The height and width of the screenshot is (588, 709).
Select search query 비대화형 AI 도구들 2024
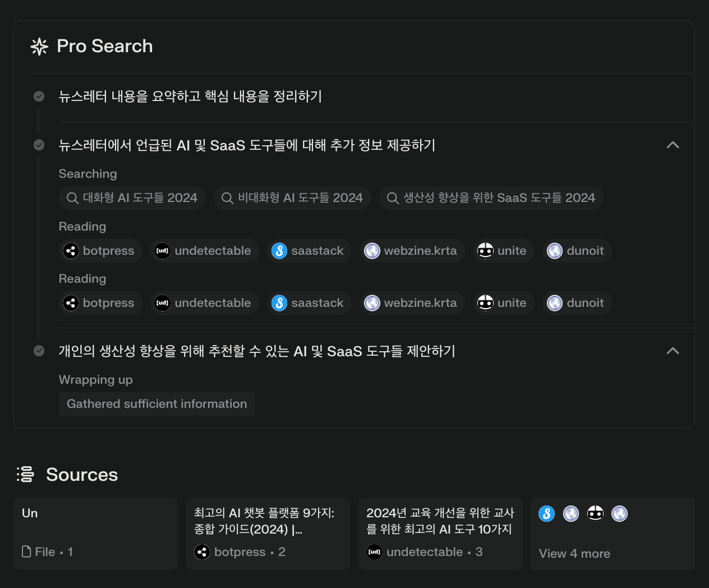pyautogui.click(x=292, y=198)
